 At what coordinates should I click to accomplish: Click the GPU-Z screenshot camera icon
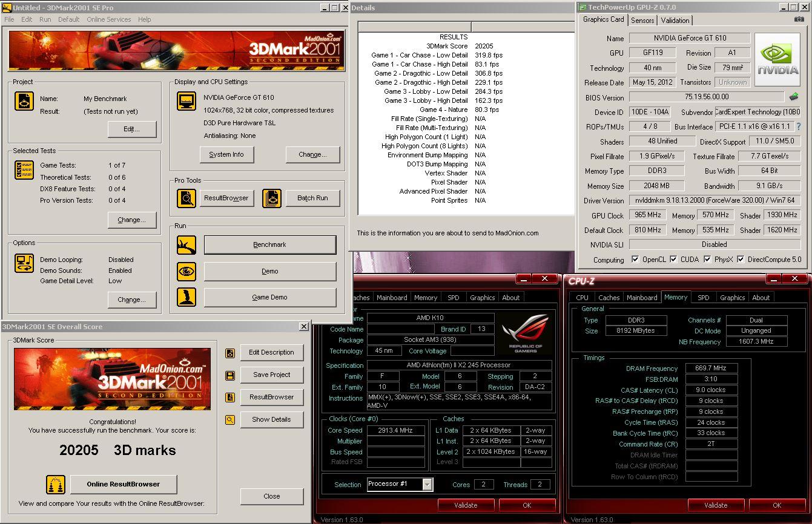[x=799, y=19]
